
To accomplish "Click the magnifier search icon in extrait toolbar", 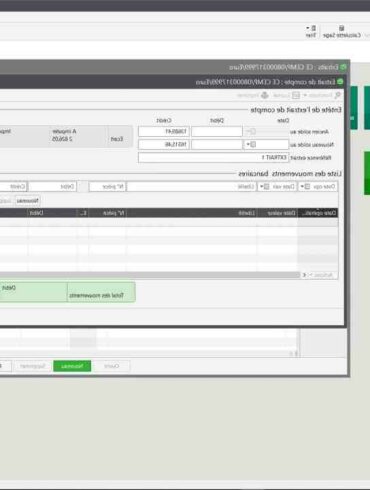I will (338, 95).
